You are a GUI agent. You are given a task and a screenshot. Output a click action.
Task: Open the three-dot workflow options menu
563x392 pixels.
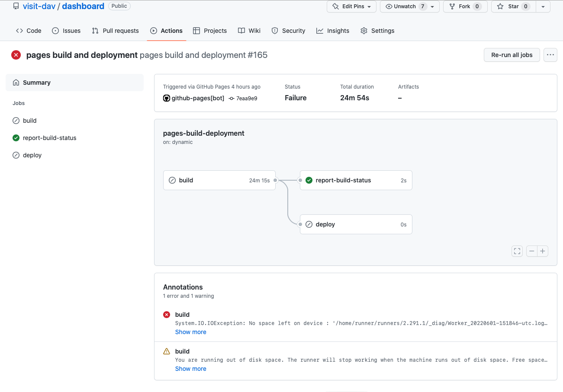point(550,55)
